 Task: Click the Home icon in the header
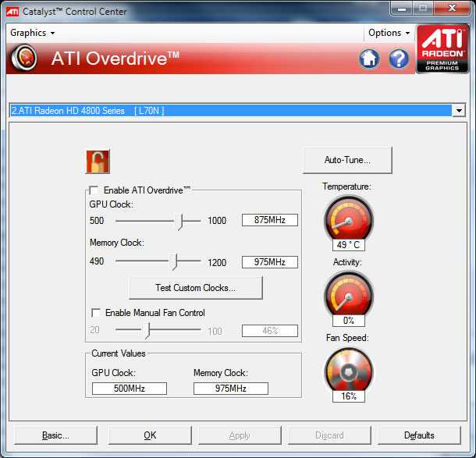tap(369, 59)
